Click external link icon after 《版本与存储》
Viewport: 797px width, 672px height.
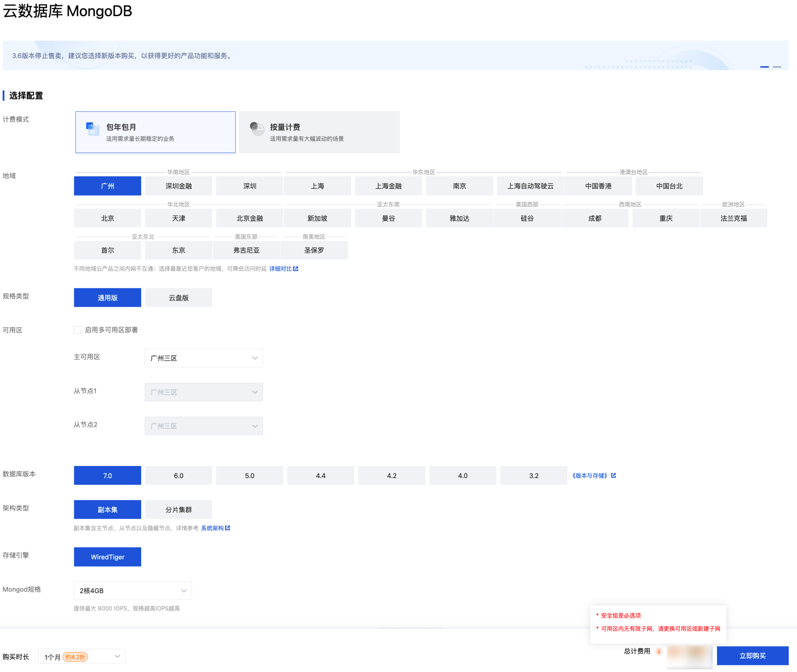click(x=614, y=476)
